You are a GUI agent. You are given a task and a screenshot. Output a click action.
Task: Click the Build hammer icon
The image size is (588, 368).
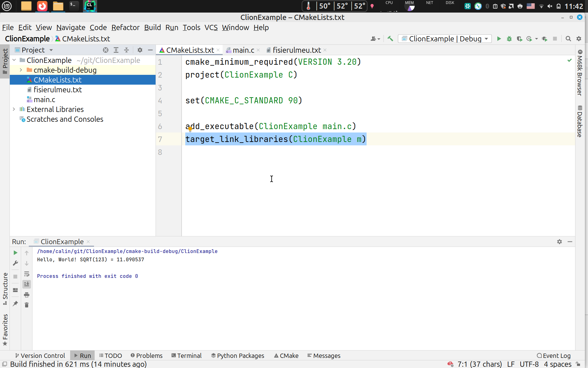pyautogui.click(x=390, y=39)
